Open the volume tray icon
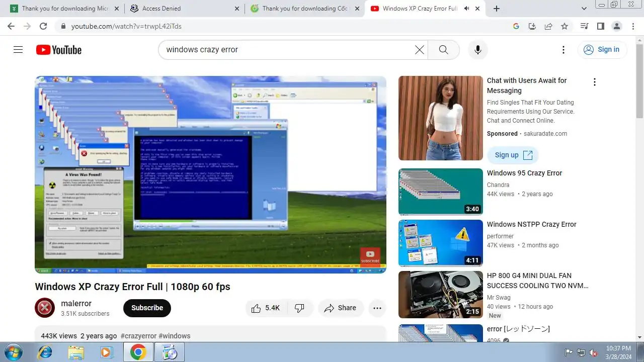The image size is (644, 362). (594, 352)
